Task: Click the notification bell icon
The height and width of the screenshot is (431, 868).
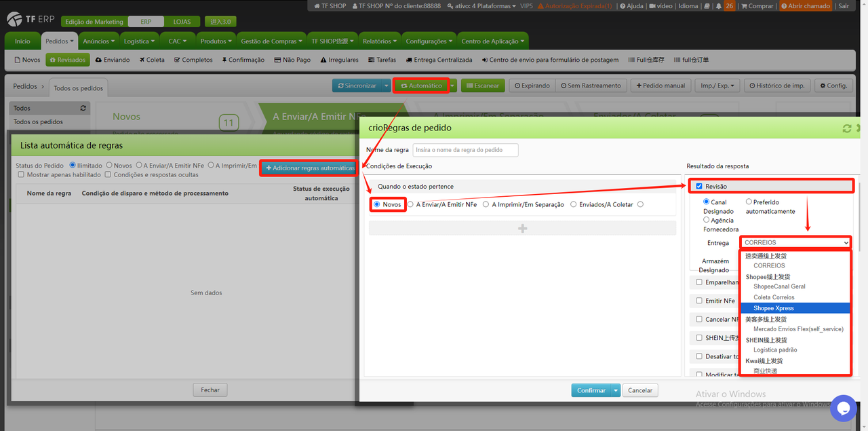Action: click(x=717, y=6)
